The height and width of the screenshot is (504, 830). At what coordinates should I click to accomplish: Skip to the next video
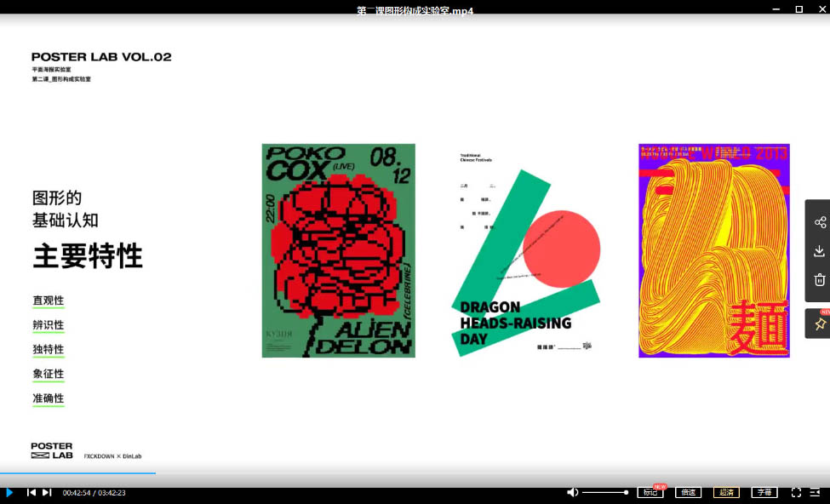point(47,492)
